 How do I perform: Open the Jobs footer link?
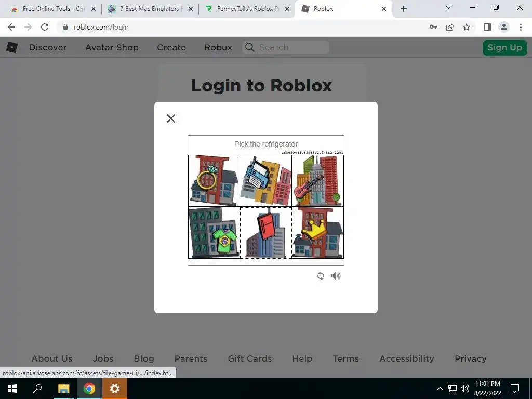[103, 358]
